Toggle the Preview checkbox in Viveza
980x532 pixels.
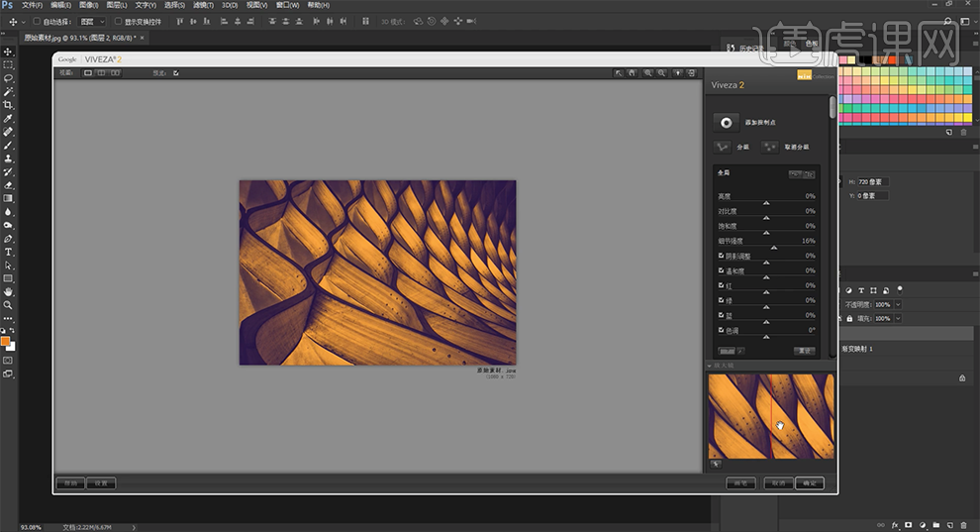tap(176, 72)
